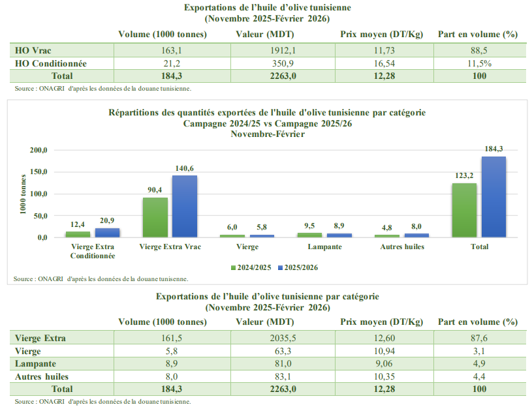Click the 140,6 data label in chart
The height and width of the screenshot is (407, 532).
click(184, 168)
